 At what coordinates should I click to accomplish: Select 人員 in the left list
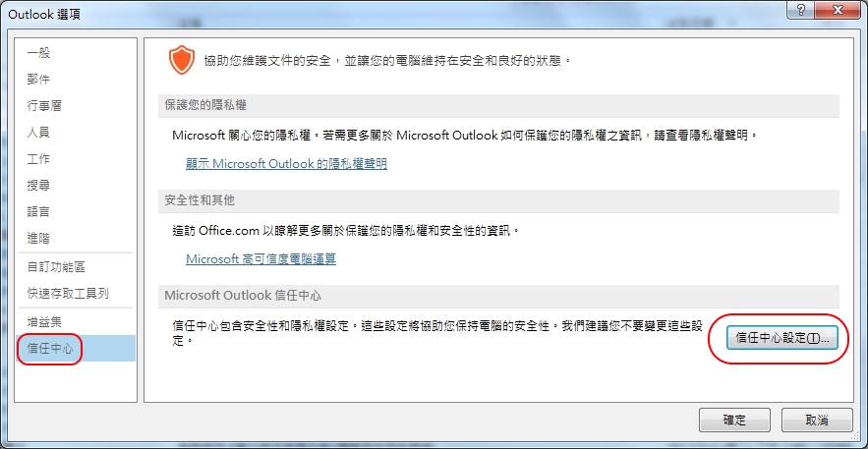(76, 133)
